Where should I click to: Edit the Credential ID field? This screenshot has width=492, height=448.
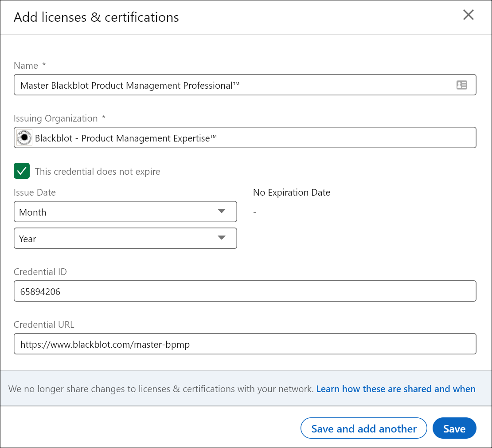click(x=245, y=291)
